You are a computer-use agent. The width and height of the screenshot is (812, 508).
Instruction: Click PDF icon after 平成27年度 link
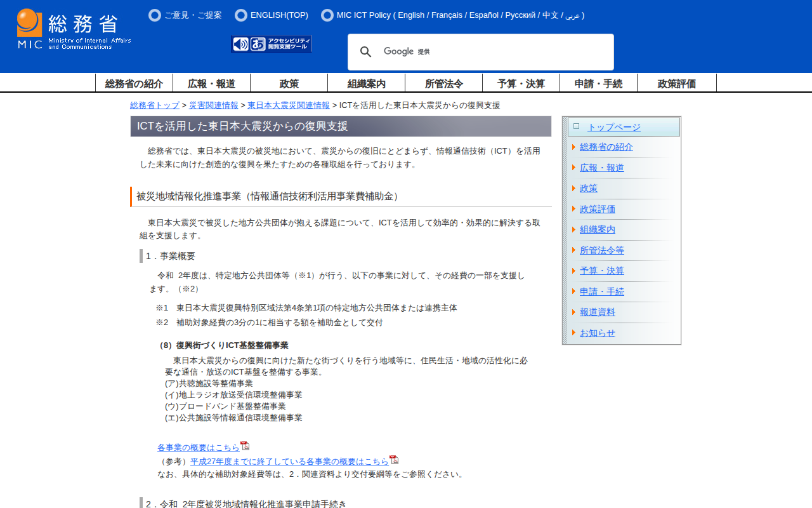pyautogui.click(x=394, y=460)
